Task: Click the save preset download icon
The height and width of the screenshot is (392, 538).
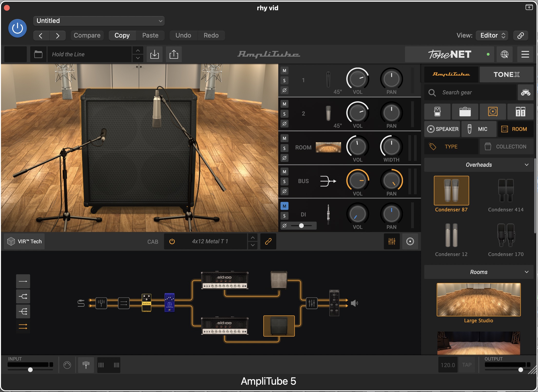Action: click(154, 54)
